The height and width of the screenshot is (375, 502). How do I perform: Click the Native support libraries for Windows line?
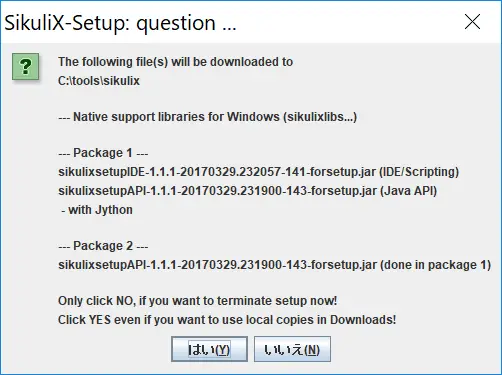click(207, 117)
